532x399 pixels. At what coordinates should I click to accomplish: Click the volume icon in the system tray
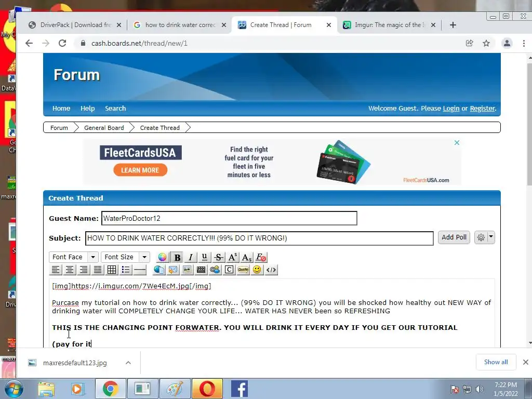480,389
